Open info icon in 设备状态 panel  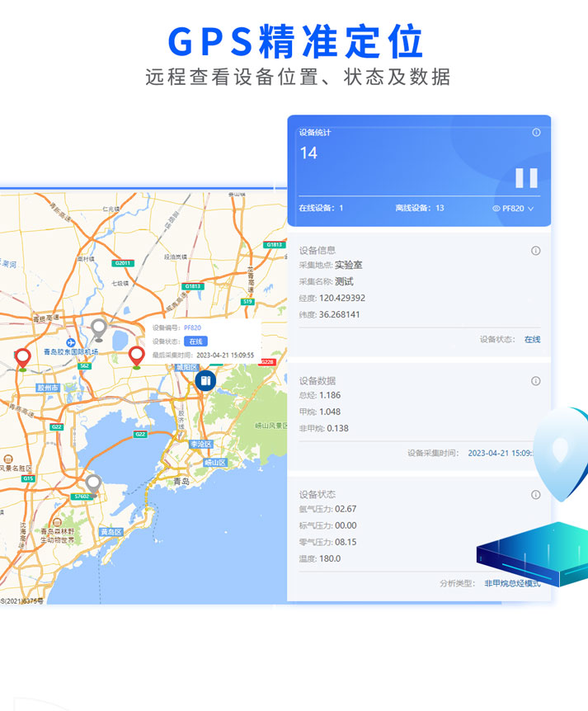[x=535, y=495]
